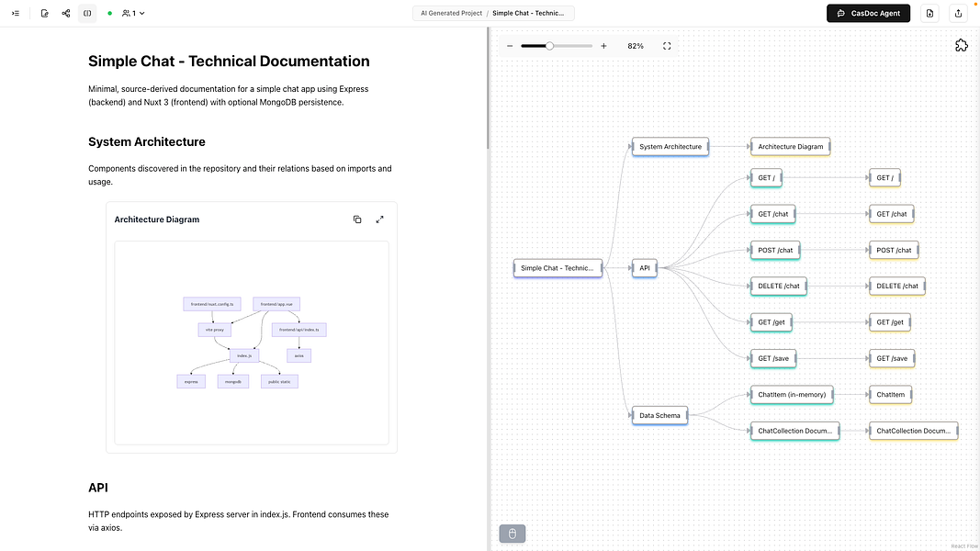
Task: Adjust the canvas zoom slider
Action: click(x=557, y=46)
